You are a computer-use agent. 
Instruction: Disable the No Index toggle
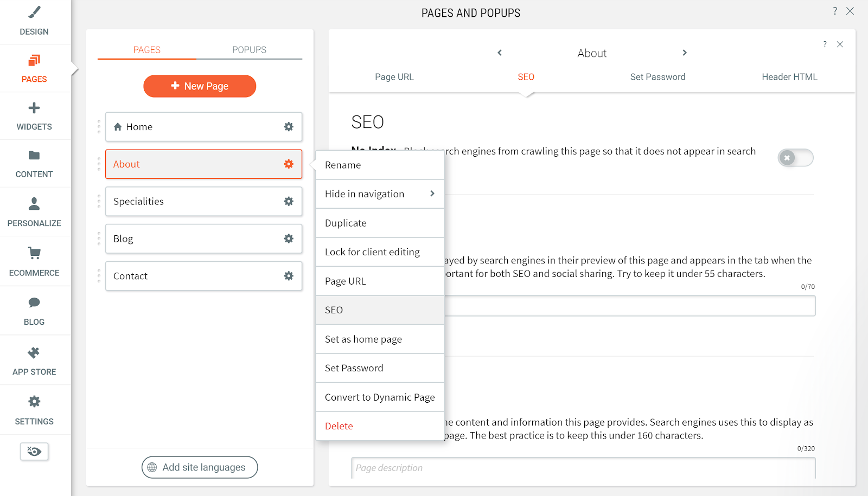[x=795, y=157]
